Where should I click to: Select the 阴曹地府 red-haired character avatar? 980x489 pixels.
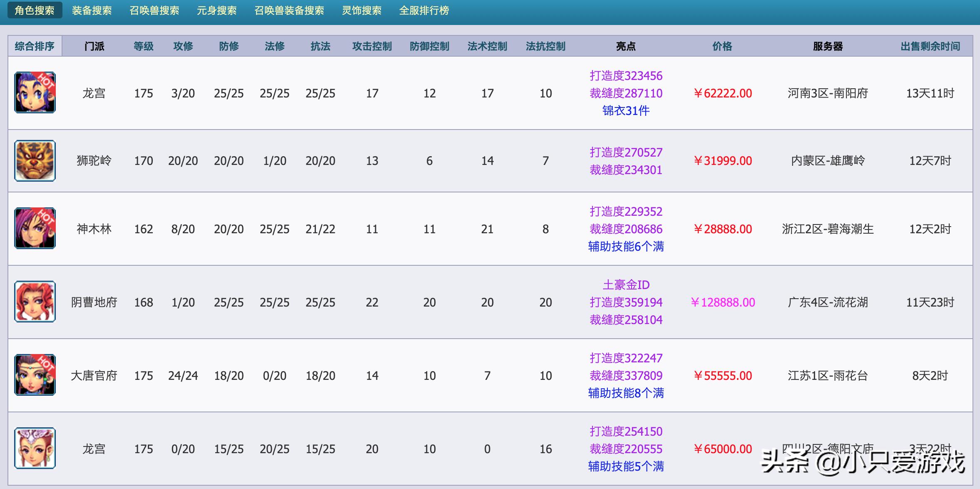point(35,302)
